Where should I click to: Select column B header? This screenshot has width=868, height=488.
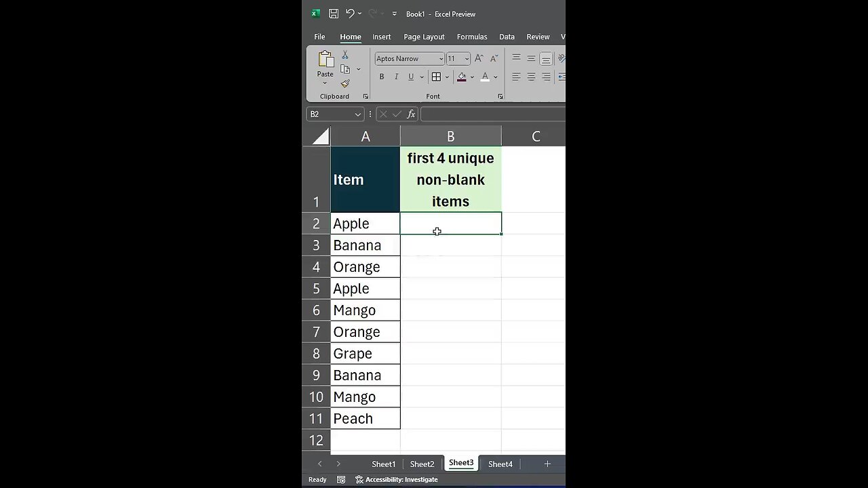tap(451, 136)
